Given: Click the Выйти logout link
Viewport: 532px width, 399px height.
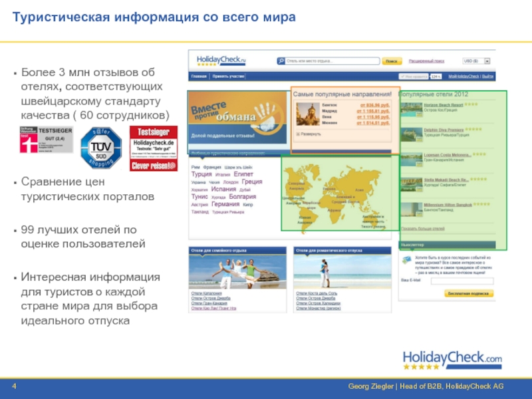Looking at the screenshot, I should coord(488,76).
